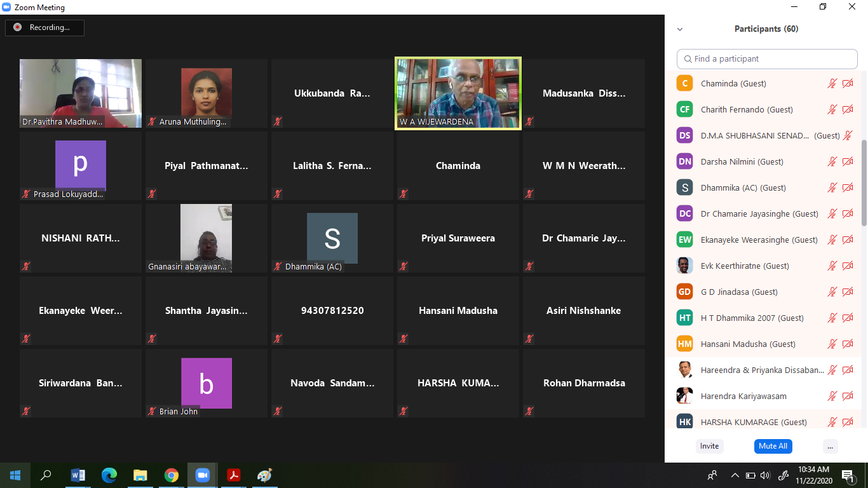Click the 94307812520 tile
The image size is (868, 488).
pyautogui.click(x=332, y=311)
